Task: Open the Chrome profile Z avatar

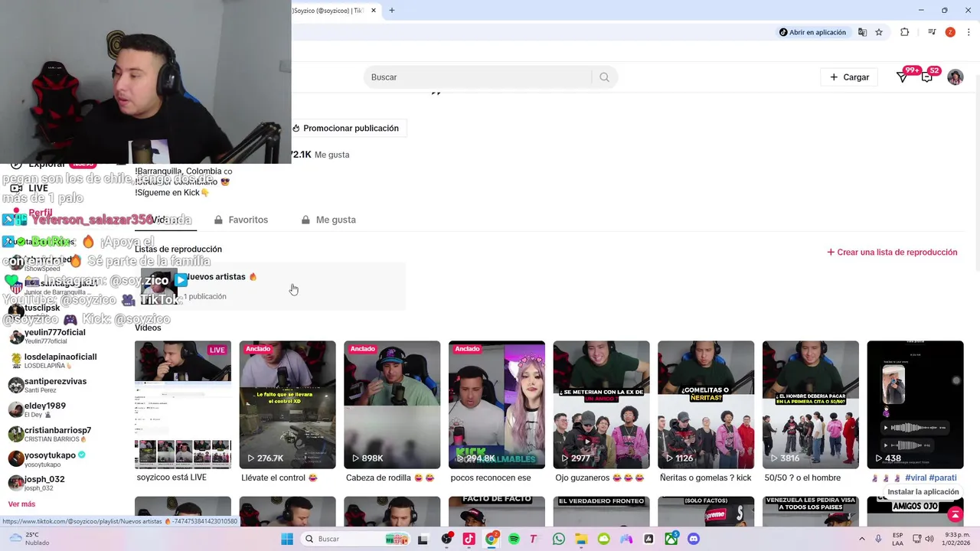Action: coord(950,32)
